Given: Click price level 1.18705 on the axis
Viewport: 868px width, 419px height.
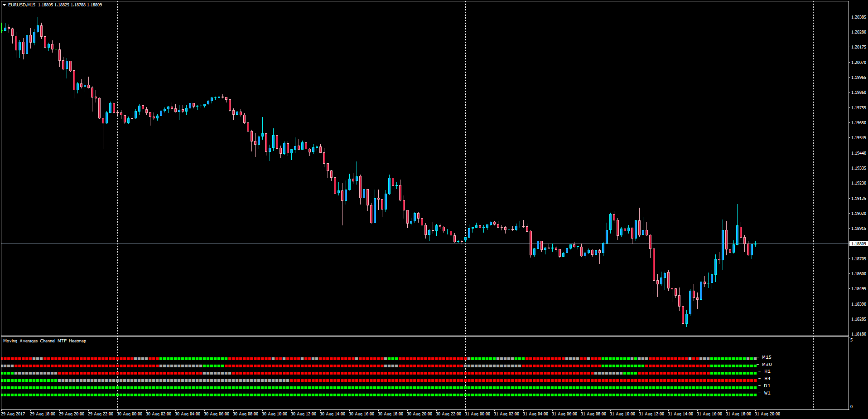Looking at the screenshot, I should [859, 259].
